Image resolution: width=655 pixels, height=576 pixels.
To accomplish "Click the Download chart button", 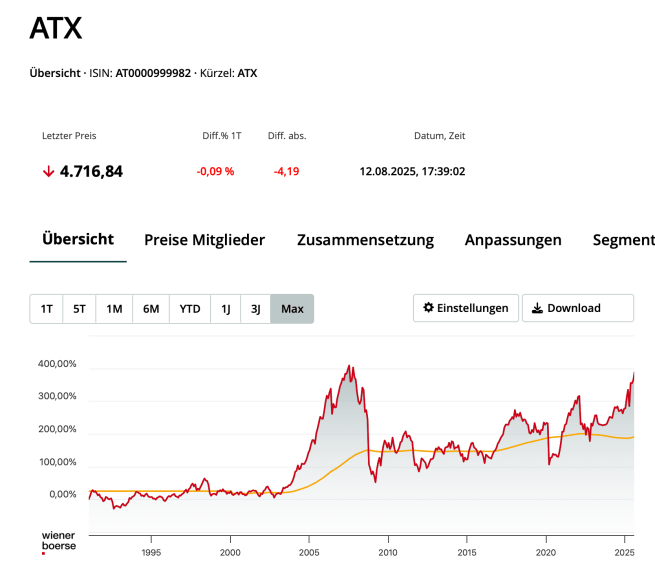I will point(577,308).
